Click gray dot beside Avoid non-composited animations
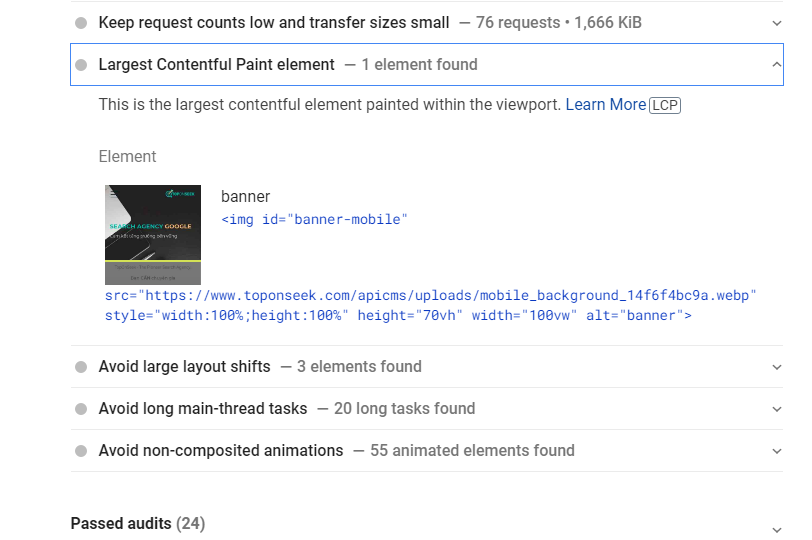812x540 pixels. [81, 451]
